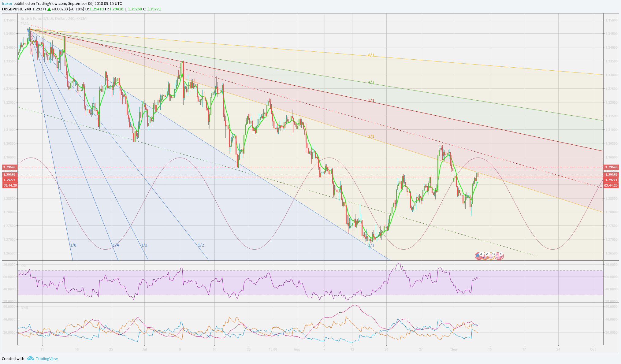This screenshot has height=364, width=621.
Task: Click the C:1.29271 close value in header
Action: [152, 9]
